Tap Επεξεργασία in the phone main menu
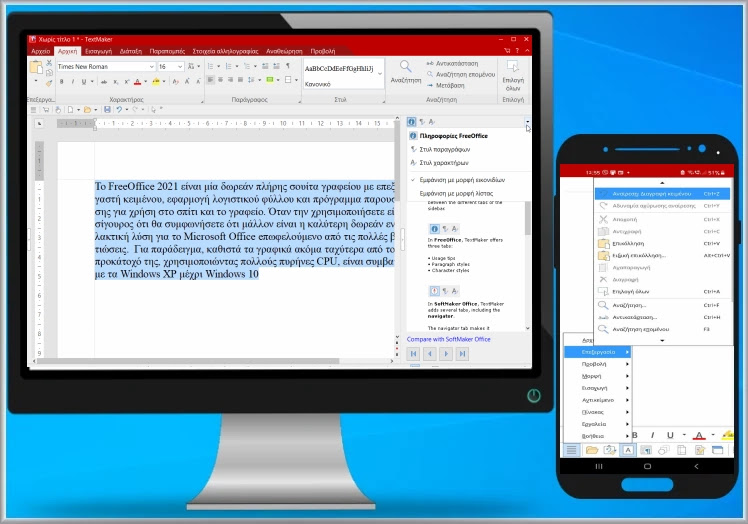The width and height of the screenshot is (748, 524). pos(598,352)
